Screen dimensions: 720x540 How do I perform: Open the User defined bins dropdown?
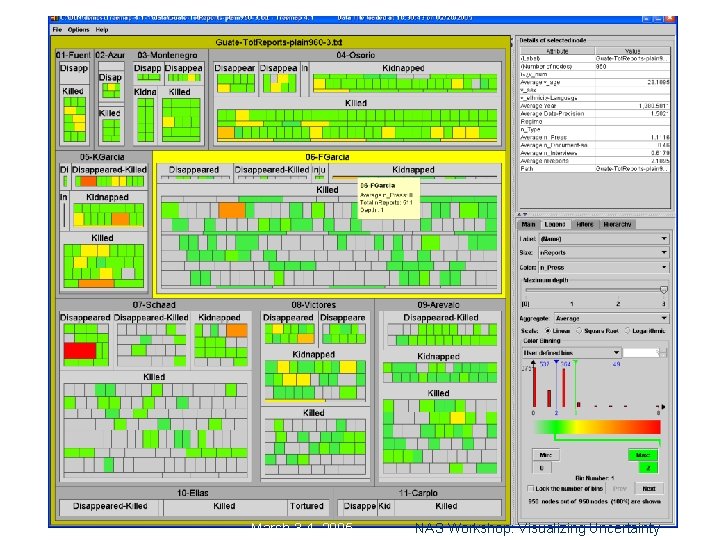click(572, 353)
